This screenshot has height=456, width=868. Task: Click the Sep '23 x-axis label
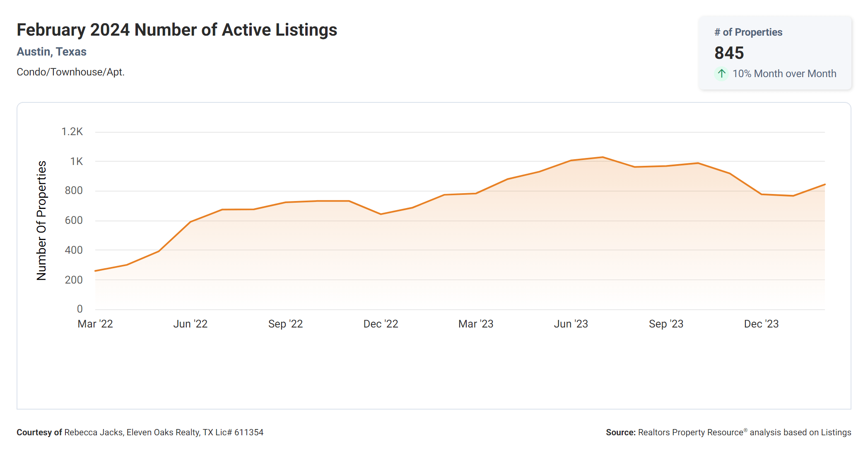click(x=666, y=324)
